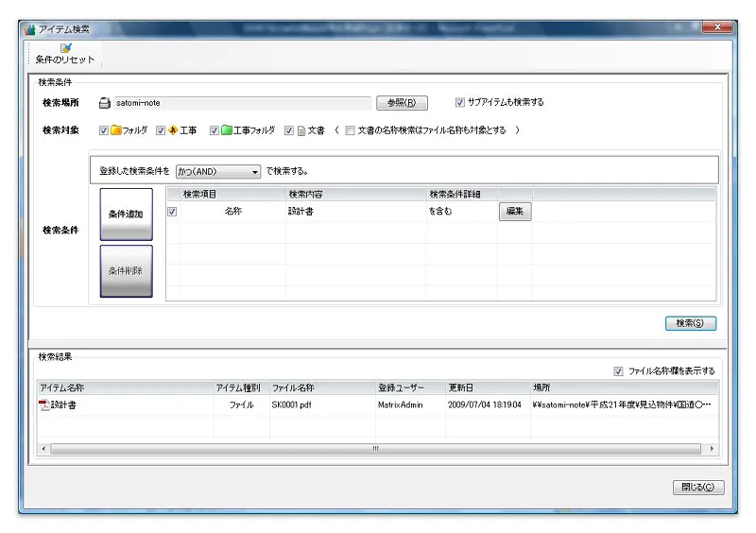
Task: Click the PDF icon of 設計書 result
Action: click(x=43, y=404)
